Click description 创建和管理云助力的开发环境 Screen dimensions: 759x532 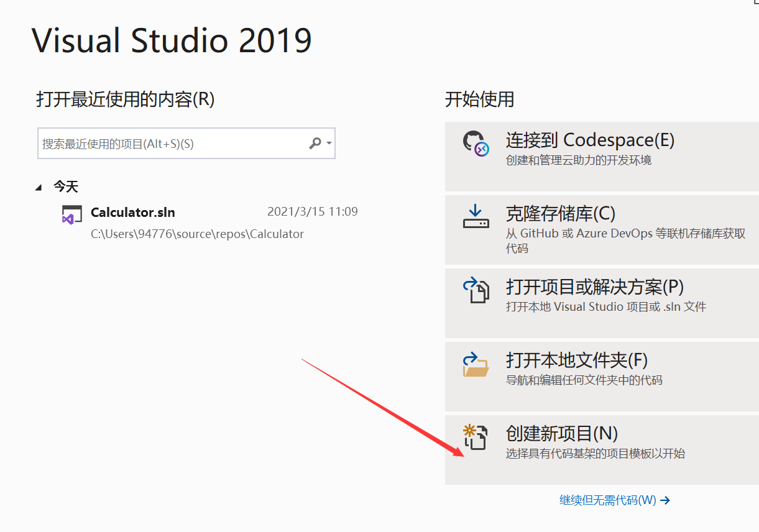[x=579, y=160]
